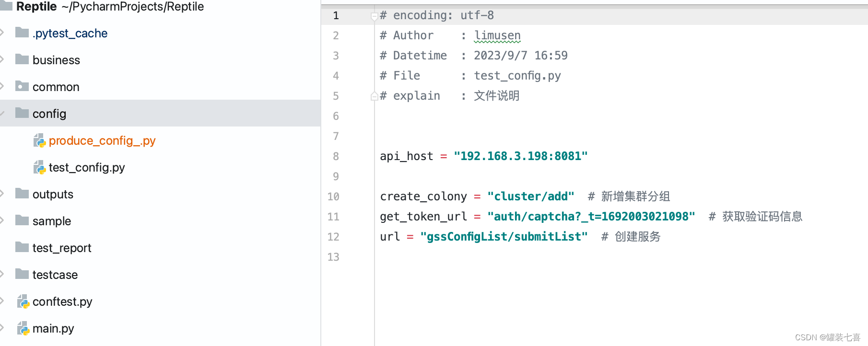This screenshot has height=346, width=868.
Task: Click the "auth/captcha?_t=1692003021098" string
Action: (x=591, y=217)
